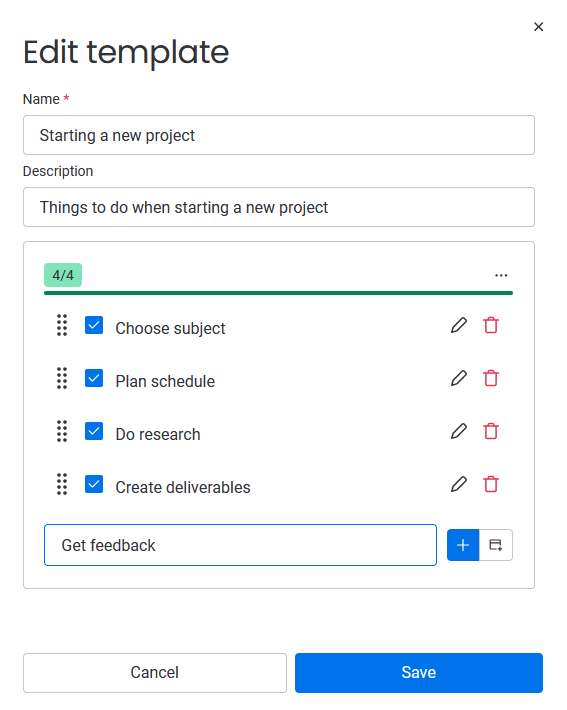Viewport: 567px width, 710px height.
Task: Toggle the Do research checkbox
Action: 94,431
